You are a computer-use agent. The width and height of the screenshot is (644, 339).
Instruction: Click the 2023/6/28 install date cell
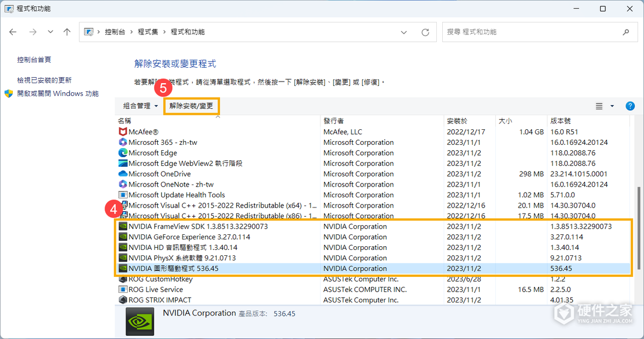(464, 279)
